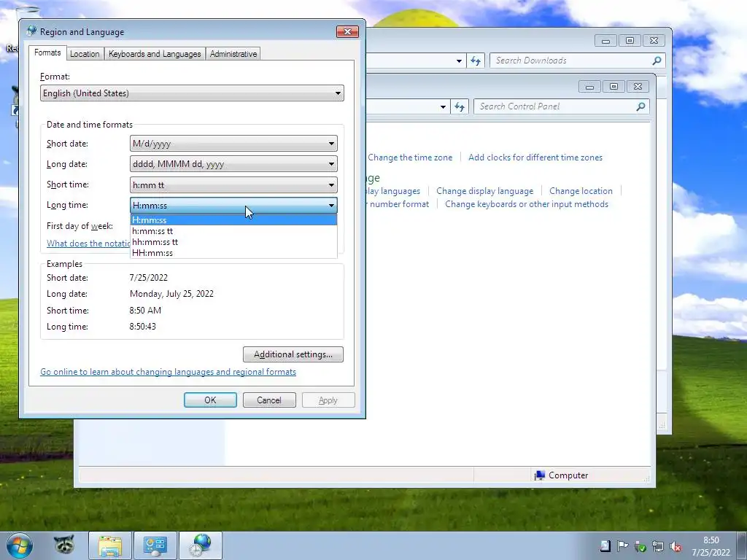This screenshot has height=560, width=747.
Task: Click the Action Center flag tray icon
Action: (x=622, y=546)
